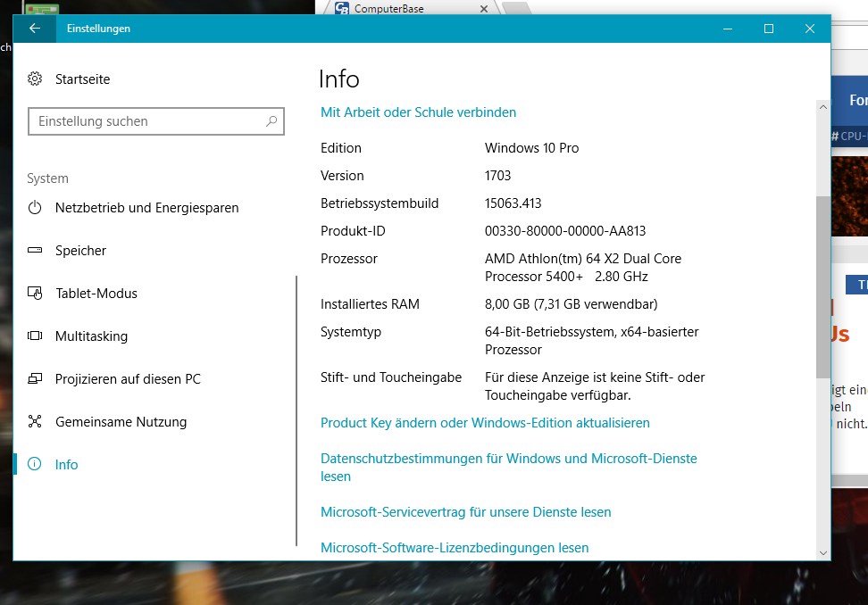868x605 pixels.
Task: Open Startseite gear icon
Action: [x=35, y=79]
